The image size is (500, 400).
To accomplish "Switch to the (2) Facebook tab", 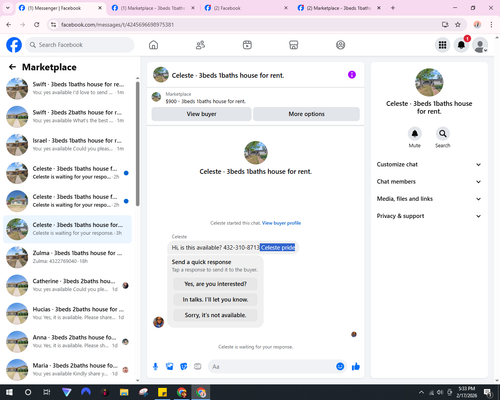I will pyautogui.click(x=246, y=8).
